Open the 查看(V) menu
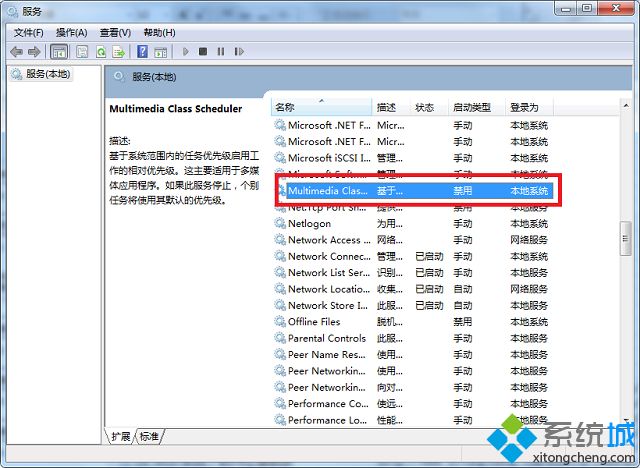This screenshot has height=468, width=640. pos(115,33)
